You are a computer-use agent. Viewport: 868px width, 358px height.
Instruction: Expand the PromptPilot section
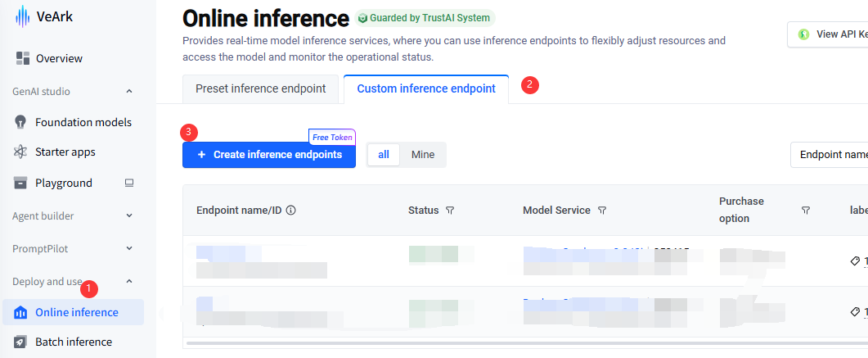tap(129, 248)
